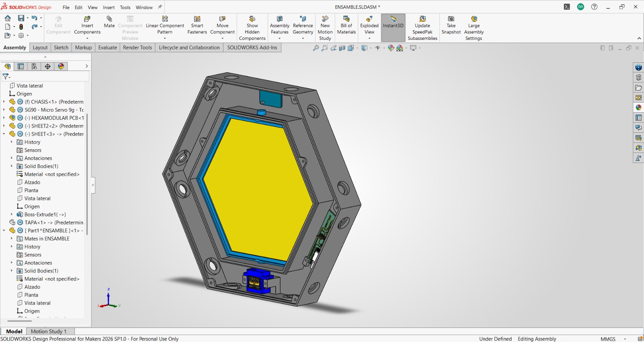
Task: Click the user account avatar
Action: (580, 7)
